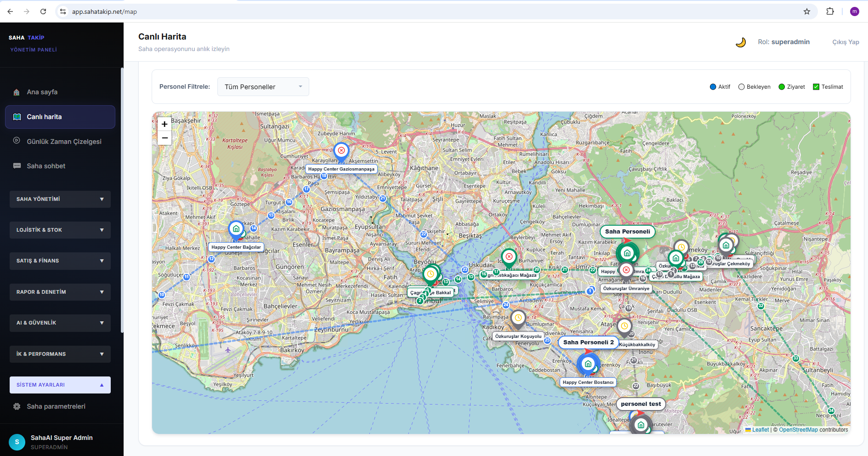
Task: Expand the AI & GÜVENLİK section
Action: click(60, 323)
